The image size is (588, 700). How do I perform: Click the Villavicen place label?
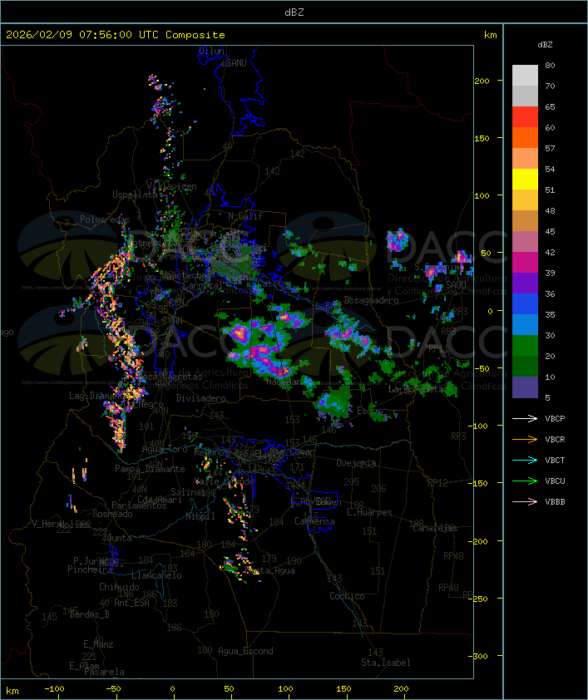point(172,186)
